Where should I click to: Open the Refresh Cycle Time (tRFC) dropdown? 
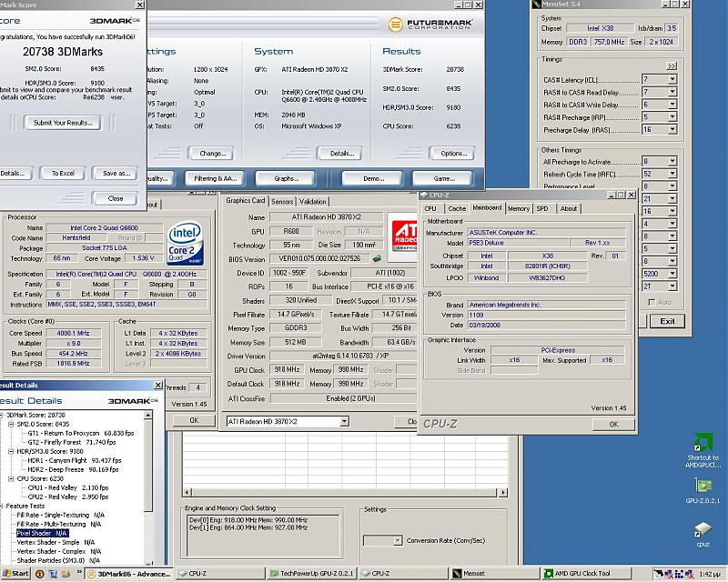pos(672,174)
